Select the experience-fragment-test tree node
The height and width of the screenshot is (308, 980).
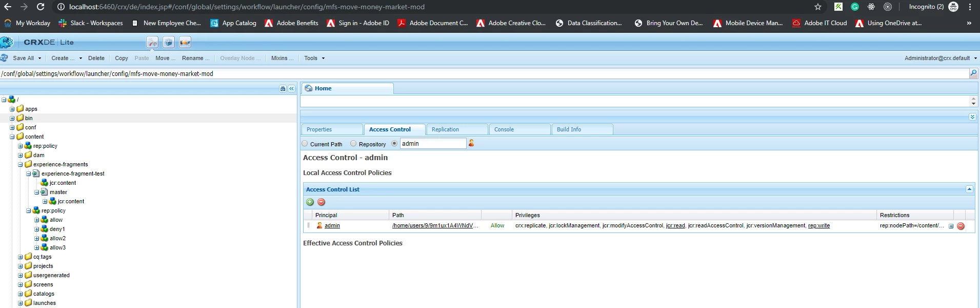tap(73, 174)
